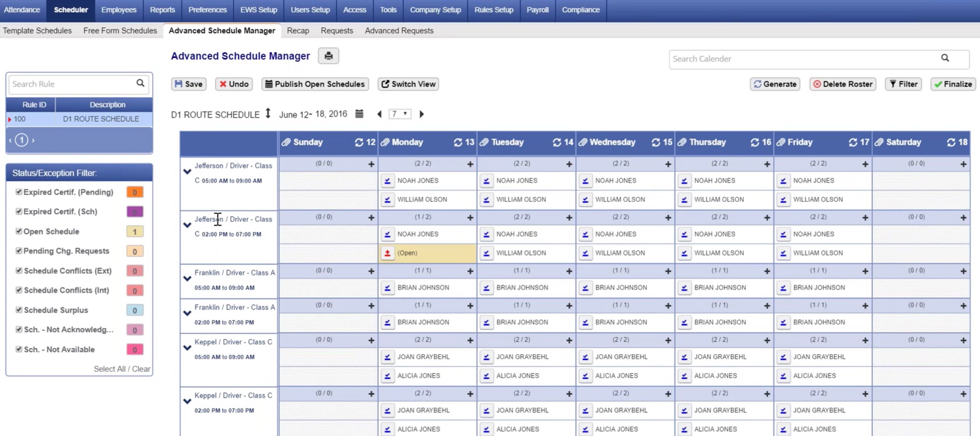Click the Undo button
This screenshot has height=436, width=980.
click(x=234, y=84)
